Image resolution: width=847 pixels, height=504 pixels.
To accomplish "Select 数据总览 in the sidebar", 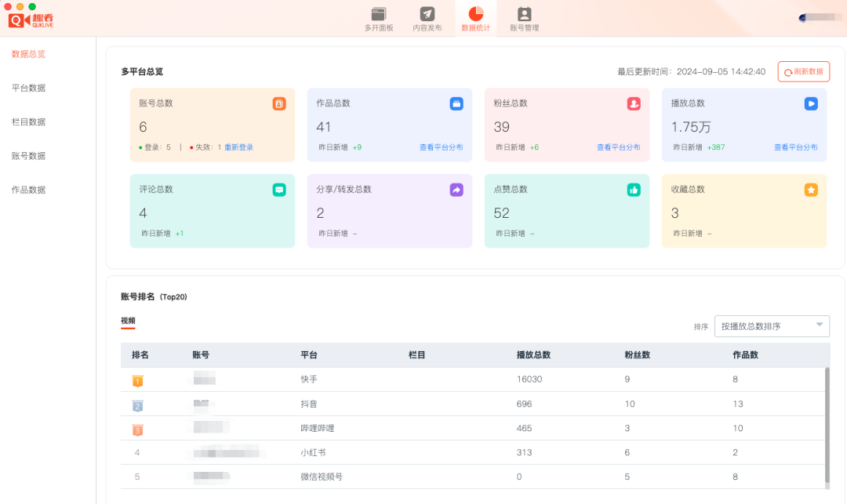I will click(29, 54).
